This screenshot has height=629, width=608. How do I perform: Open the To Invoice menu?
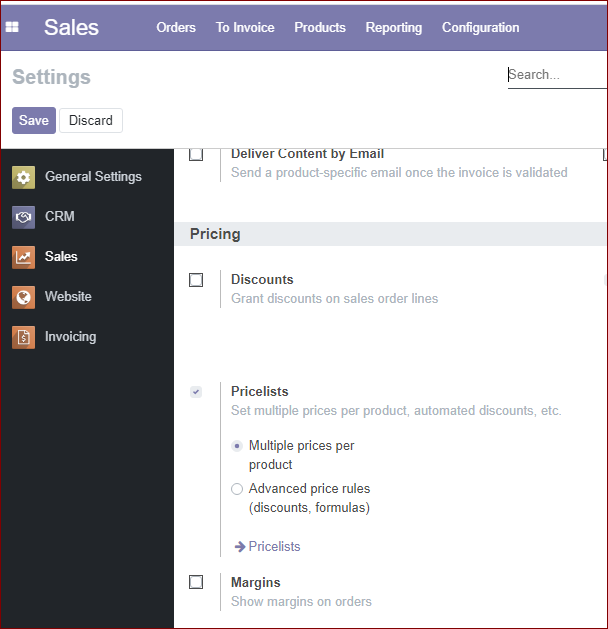click(245, 27)
